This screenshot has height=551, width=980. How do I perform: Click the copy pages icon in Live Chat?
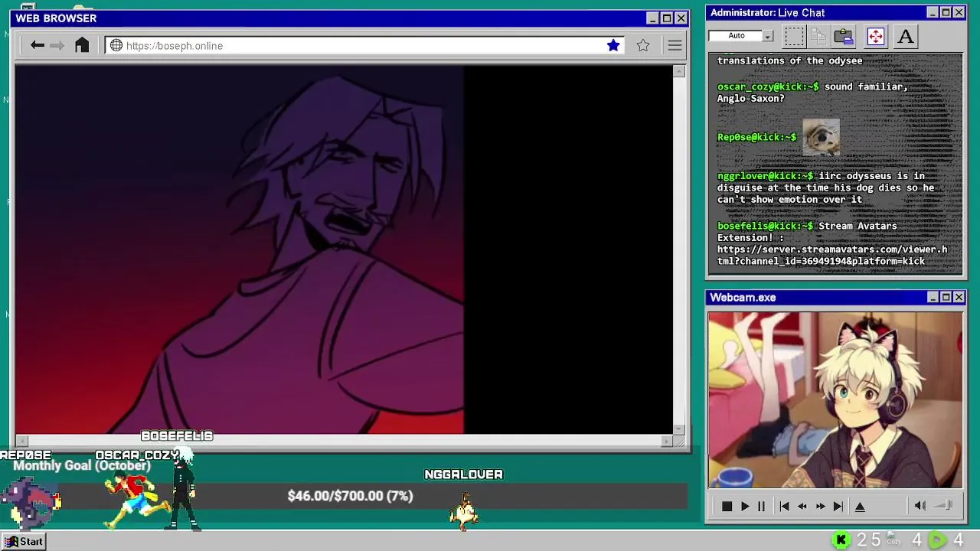818,36
